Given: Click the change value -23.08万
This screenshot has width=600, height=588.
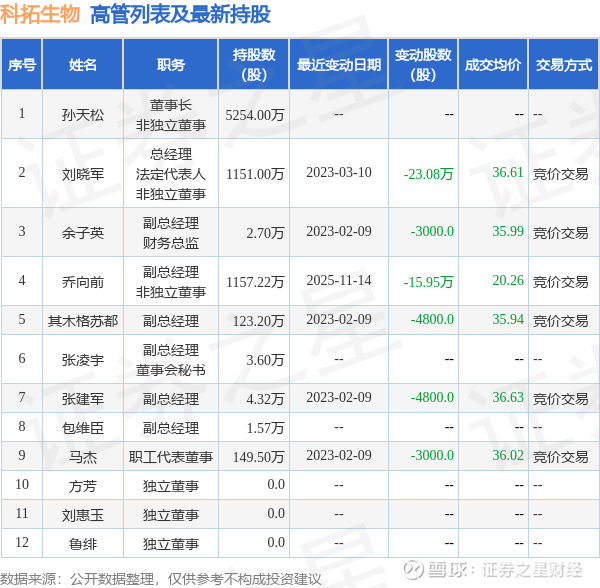Looking at the screenshot, I should click(x=429, y=174).
